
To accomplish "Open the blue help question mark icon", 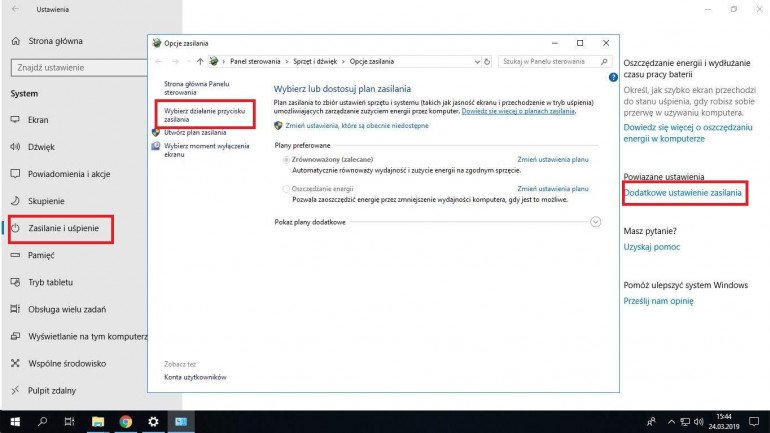I will click(x=613, y=77).
